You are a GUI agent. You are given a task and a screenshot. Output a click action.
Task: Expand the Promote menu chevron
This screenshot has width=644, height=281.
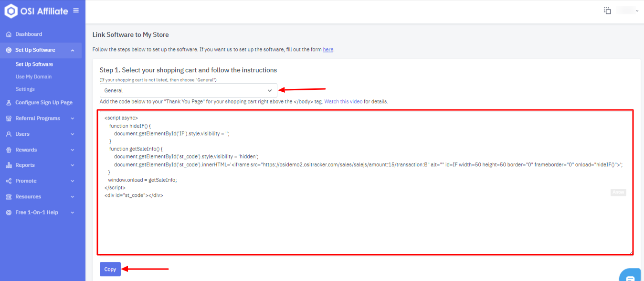[73, 181]
